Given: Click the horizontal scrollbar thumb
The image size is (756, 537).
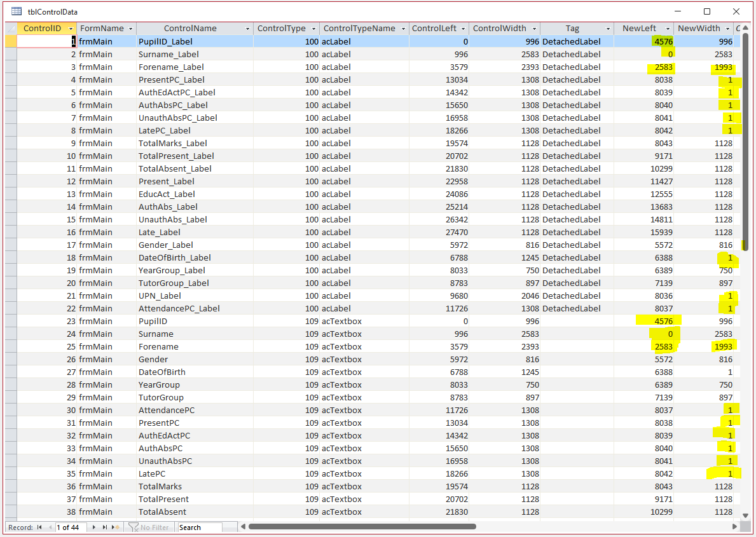Looking at the screenshot, I should [x=362, y=526].
